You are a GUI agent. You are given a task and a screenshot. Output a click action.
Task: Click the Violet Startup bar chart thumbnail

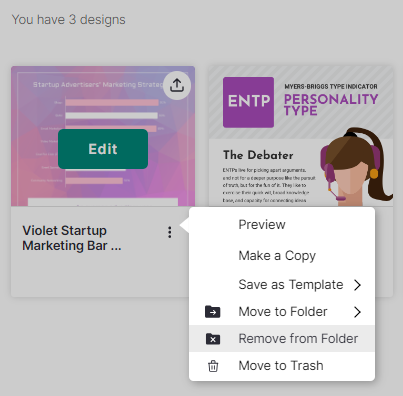(103, 136)
